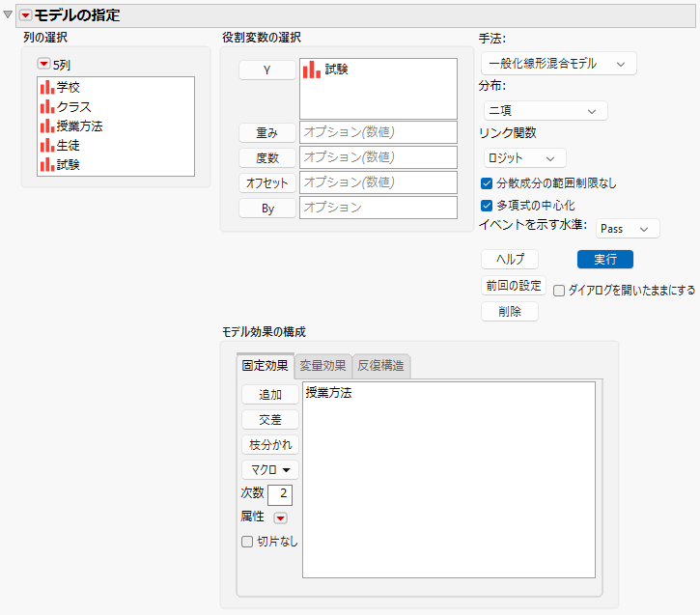Click the 次数 degree field showing 2
Screen dimensions: 700x615
tap(280, 494)
